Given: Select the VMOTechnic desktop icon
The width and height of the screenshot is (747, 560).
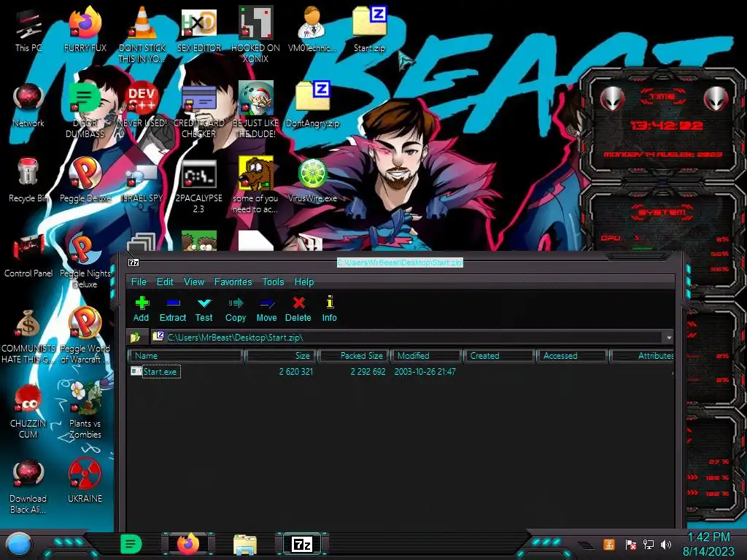Looking at the screenshot, I should (x=312, y=30).
